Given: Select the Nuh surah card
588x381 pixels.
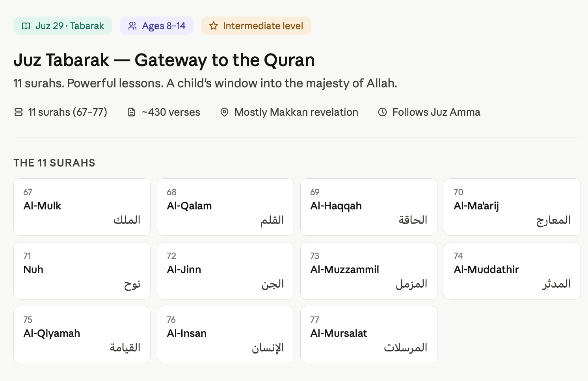Looking at the screenshot, I should 82,271.
